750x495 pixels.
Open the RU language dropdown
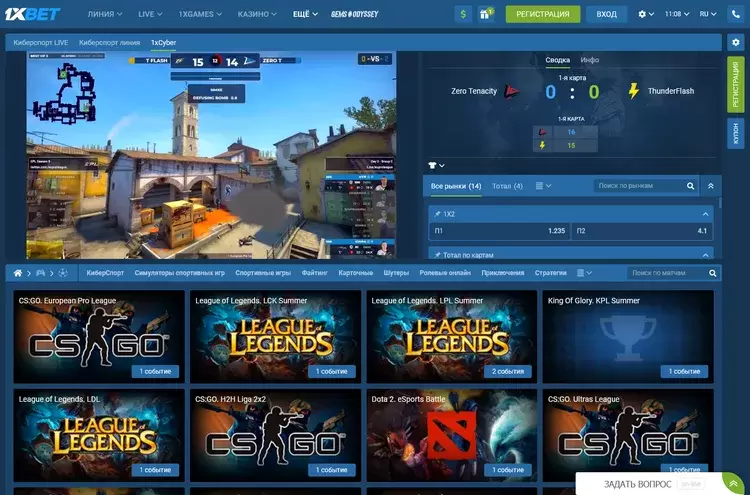coord(708,14)
